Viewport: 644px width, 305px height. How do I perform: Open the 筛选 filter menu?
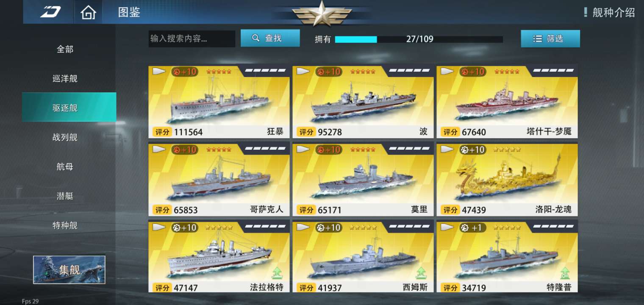pyautogui.click(x=550, y=39)
